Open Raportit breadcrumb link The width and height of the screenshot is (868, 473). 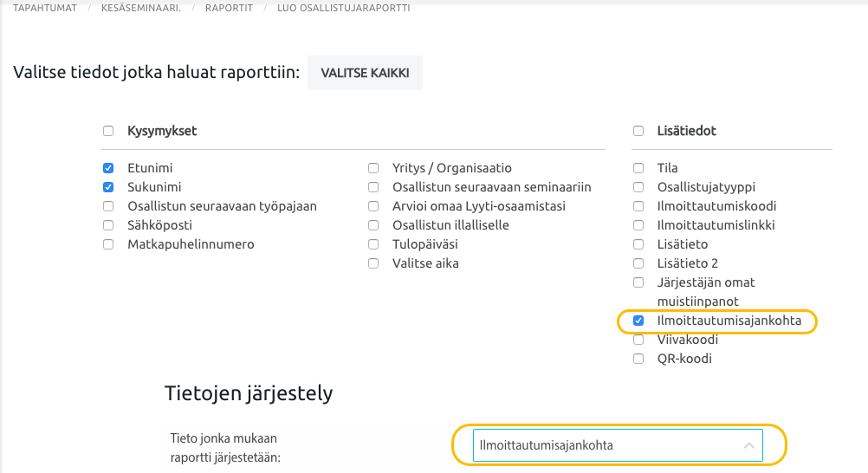229,8
